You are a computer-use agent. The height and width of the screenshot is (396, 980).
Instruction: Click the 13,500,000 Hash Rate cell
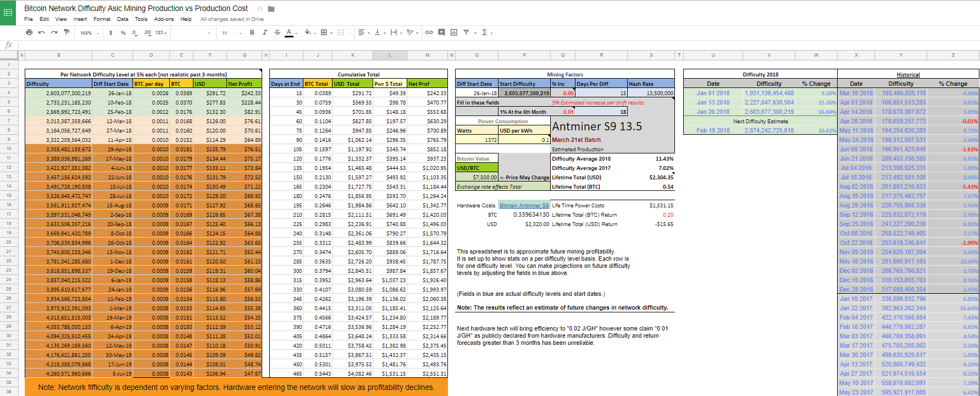tap(651, 94)
